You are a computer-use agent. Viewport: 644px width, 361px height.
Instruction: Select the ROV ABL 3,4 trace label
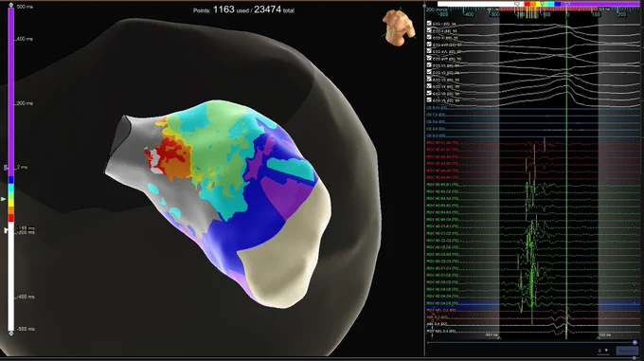click(x=441, y=331)
